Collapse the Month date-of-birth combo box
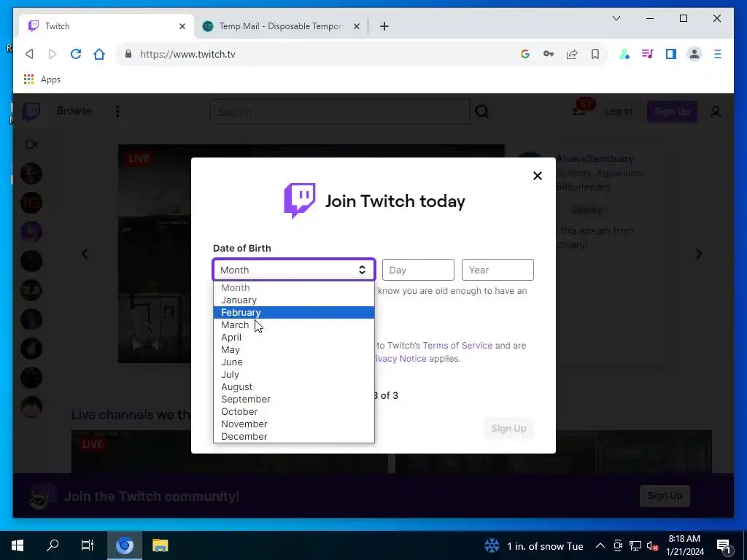The height and width of the screenshot is (560, 747). point(294,270)
